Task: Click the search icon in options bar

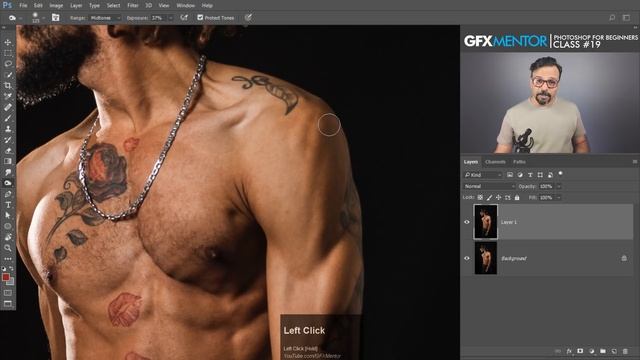Action: point(612,18)
